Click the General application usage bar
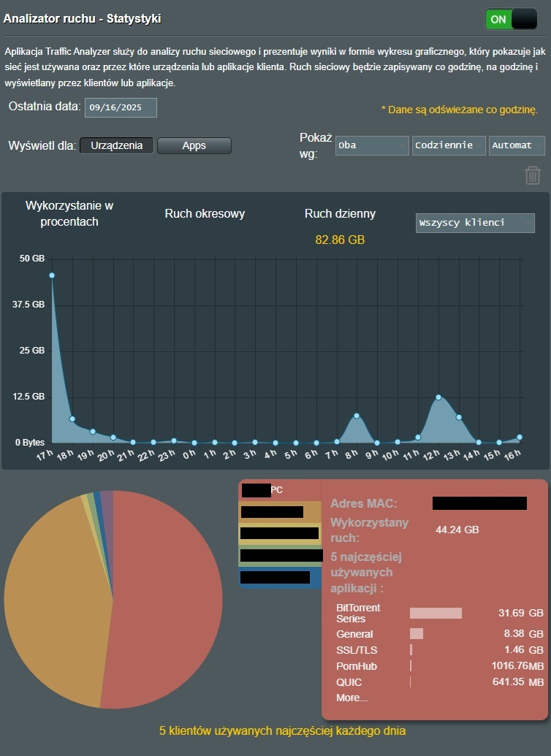Viewport: 551px width, 756px height. tap(417, 634)
